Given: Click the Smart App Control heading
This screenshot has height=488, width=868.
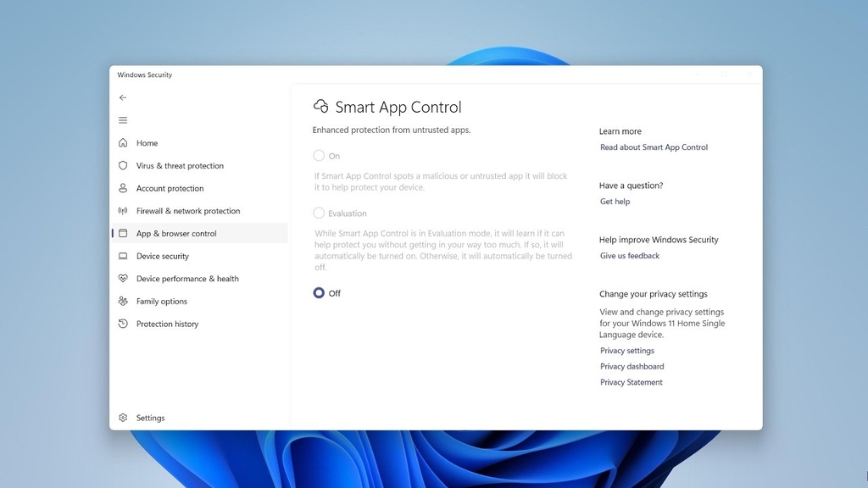Looking at the screenshot, I should 398,107.
